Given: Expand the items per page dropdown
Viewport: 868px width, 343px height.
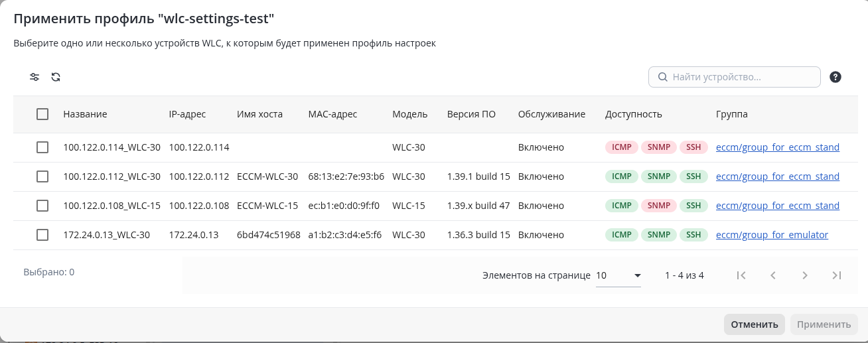Looking at the screenshot, I should click(618, 275).
